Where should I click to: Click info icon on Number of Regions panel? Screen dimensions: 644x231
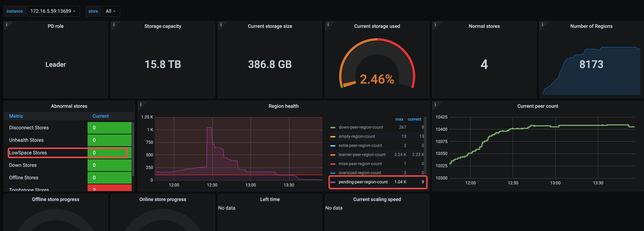tap(542, 25)
